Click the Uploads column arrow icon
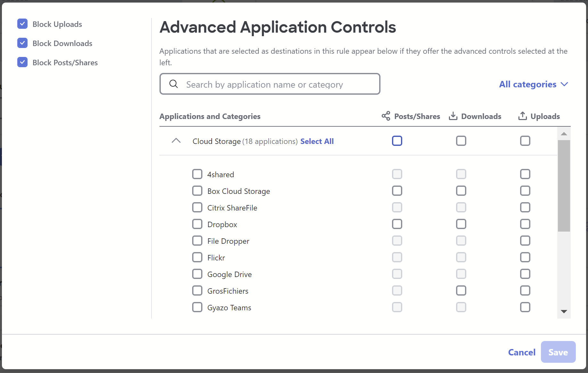 522,116
